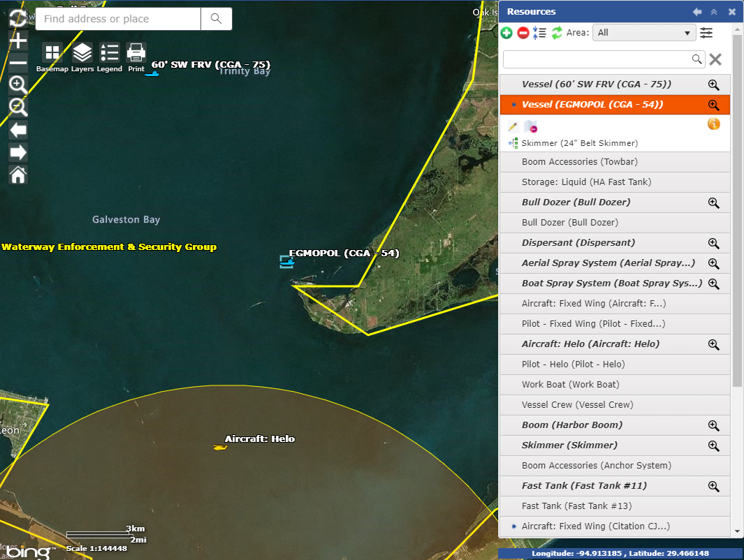Select Vessel (60' SW FRV) resource row
This screenshot has width=744, height=560.
tap(596, 84)
